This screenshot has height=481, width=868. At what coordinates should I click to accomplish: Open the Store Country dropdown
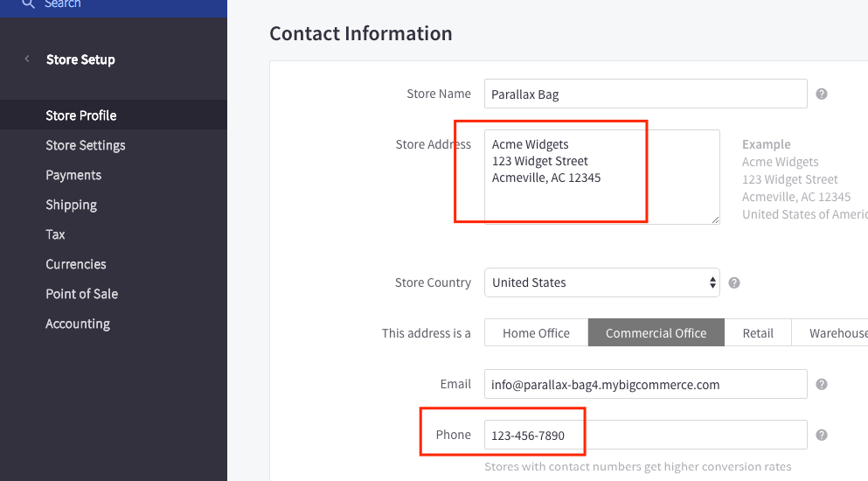pyautogui.click(x=601, y=282)
